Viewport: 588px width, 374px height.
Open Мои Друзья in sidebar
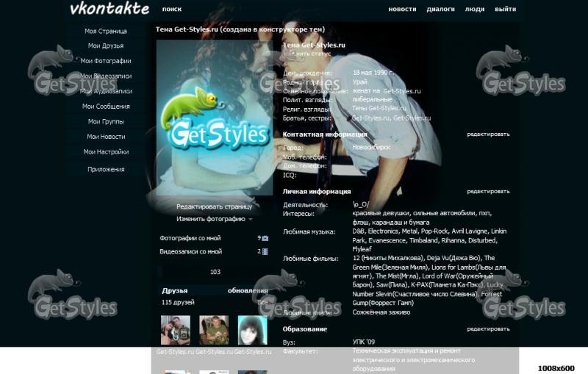point(106,46)
